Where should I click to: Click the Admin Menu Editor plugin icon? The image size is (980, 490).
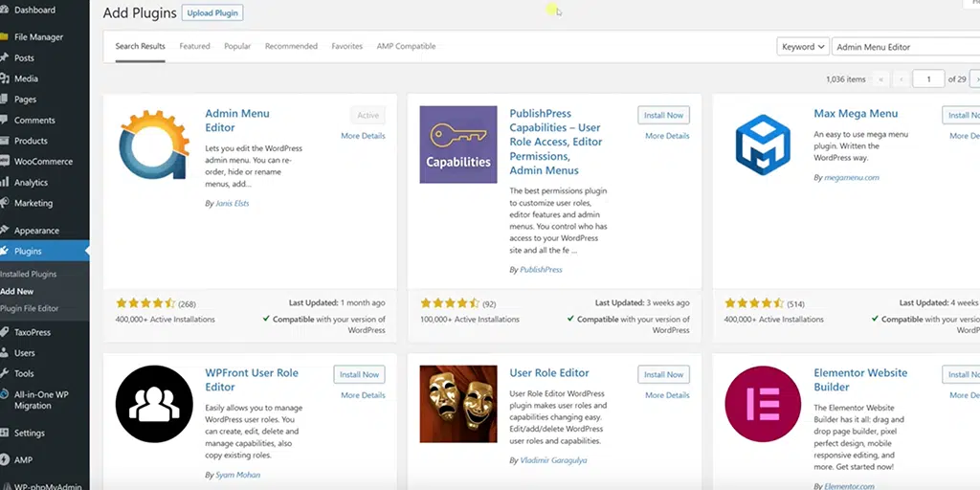point(154,145)
